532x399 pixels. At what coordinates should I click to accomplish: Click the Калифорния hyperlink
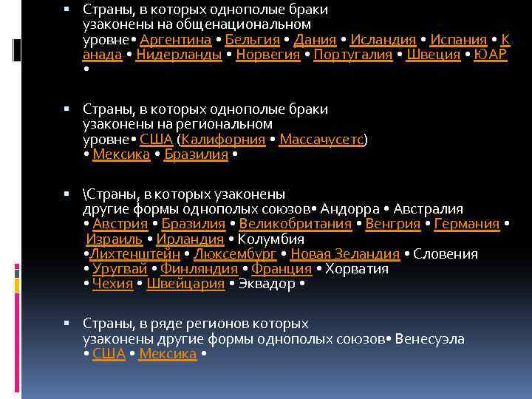pos(223,139)
